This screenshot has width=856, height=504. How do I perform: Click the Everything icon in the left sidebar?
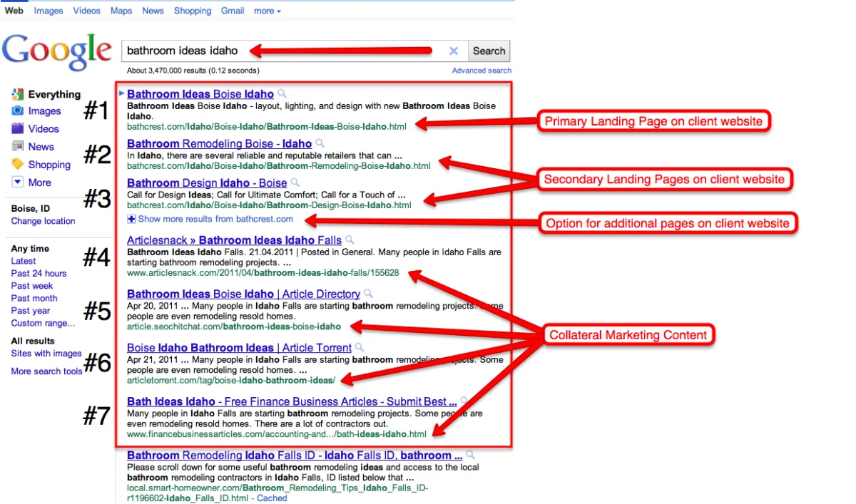click(x=18, y=94)
